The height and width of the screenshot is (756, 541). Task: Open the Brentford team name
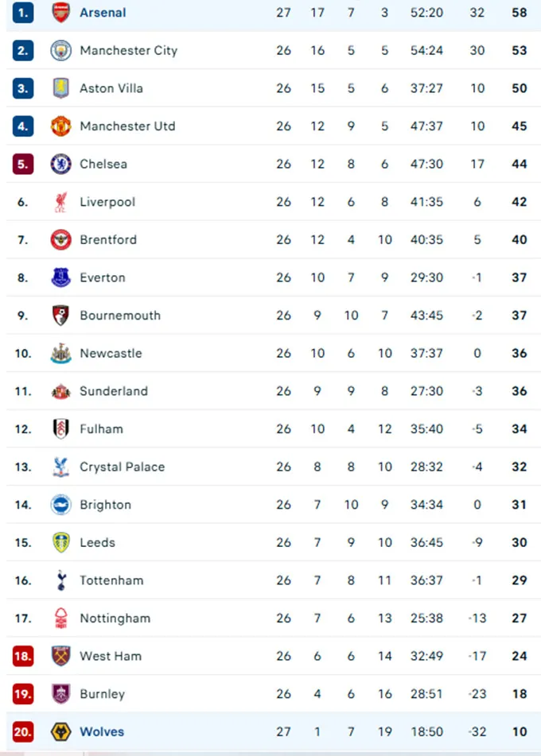pos(108,240)
